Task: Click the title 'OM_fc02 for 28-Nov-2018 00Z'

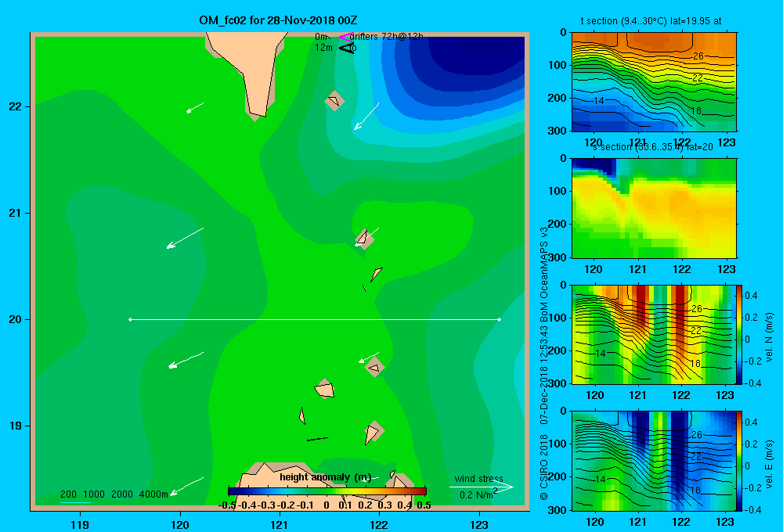Action: pos(278,20)
